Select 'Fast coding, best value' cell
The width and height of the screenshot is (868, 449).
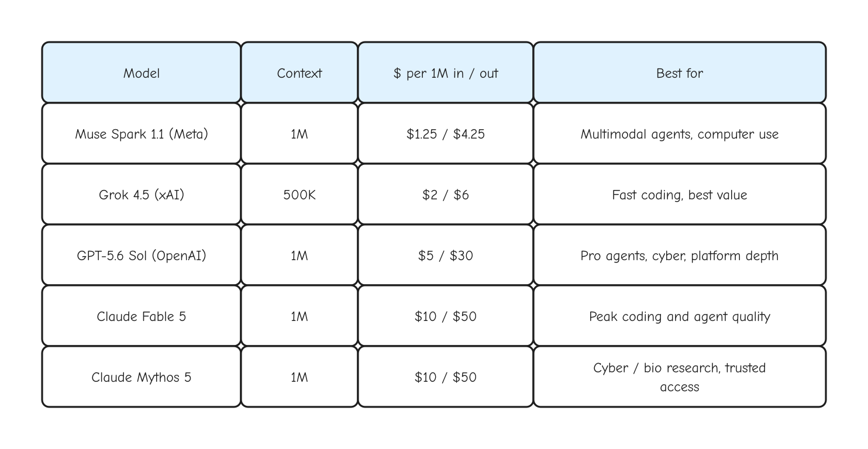tap(680, 194)
